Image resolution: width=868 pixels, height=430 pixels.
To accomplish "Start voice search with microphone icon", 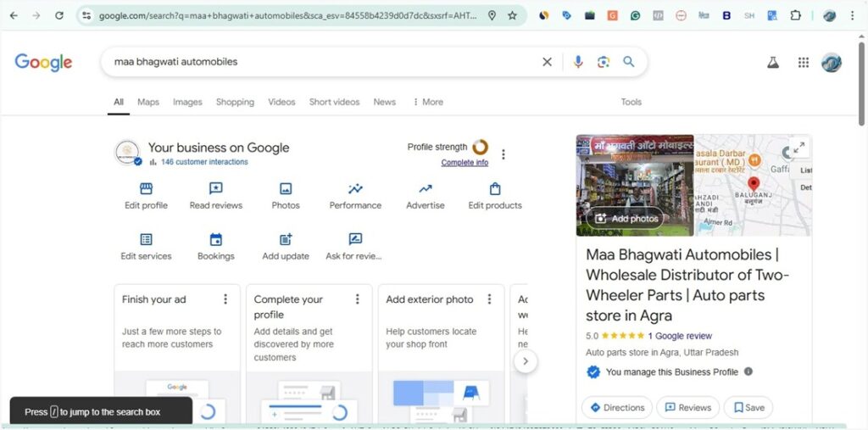I will (x=578, y=62).
